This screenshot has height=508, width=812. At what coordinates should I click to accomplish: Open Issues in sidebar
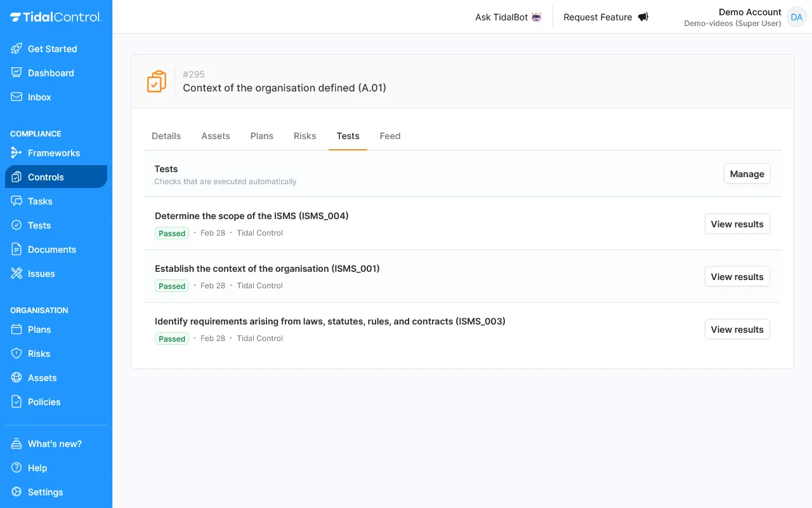point(56,274)
